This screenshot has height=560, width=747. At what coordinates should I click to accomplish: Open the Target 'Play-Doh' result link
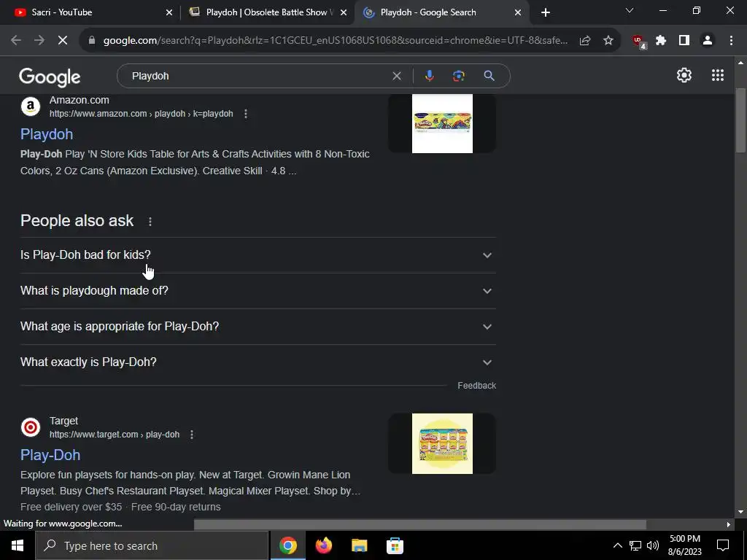click(50, 455)
